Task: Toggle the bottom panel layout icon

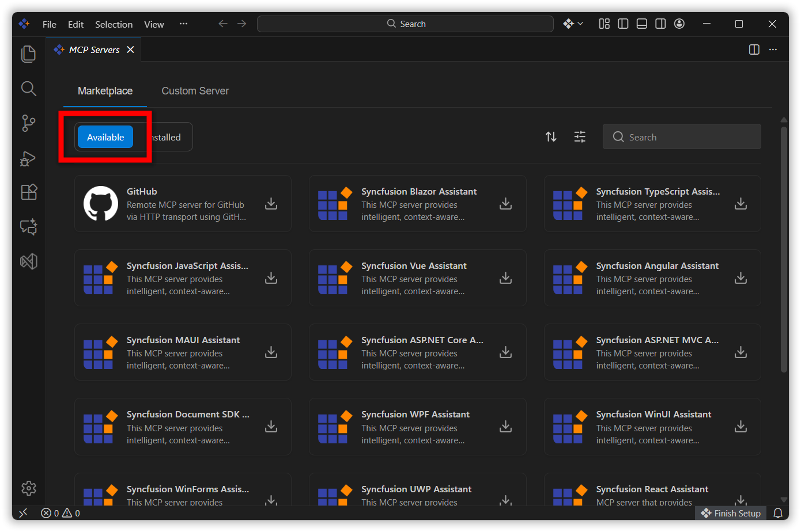Action: pos(641,24)
